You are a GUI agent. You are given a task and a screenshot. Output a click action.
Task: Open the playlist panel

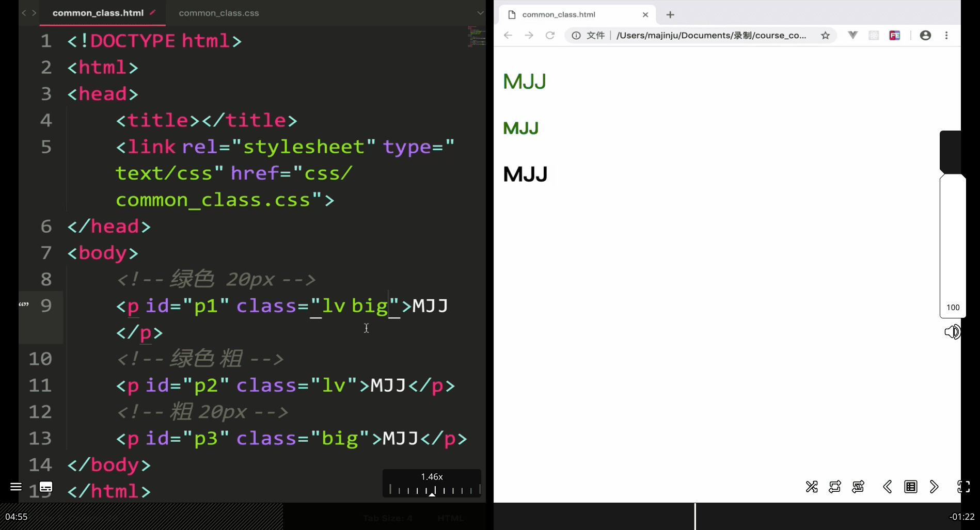pos(911,487)
